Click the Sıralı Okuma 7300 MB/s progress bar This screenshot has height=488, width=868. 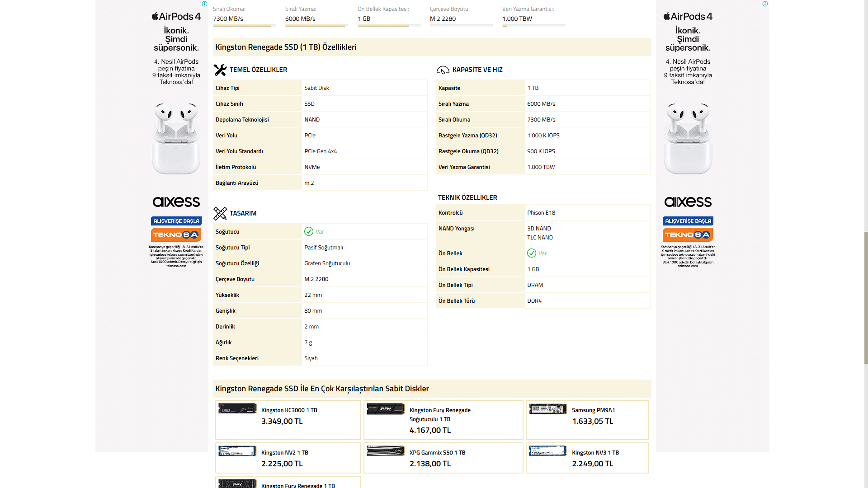tap(244, 26)
